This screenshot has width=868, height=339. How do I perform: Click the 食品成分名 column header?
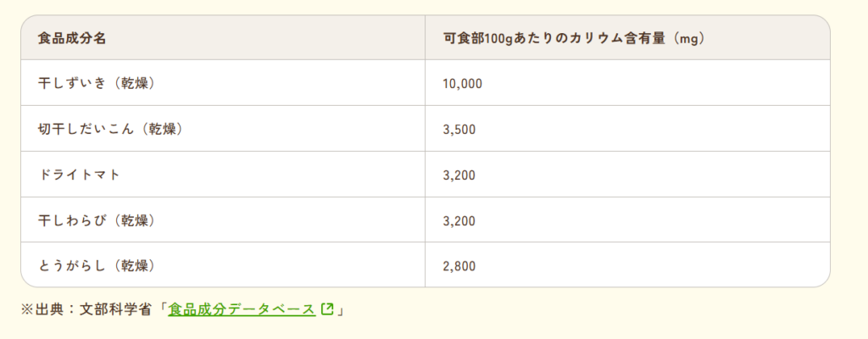(72, 38)
